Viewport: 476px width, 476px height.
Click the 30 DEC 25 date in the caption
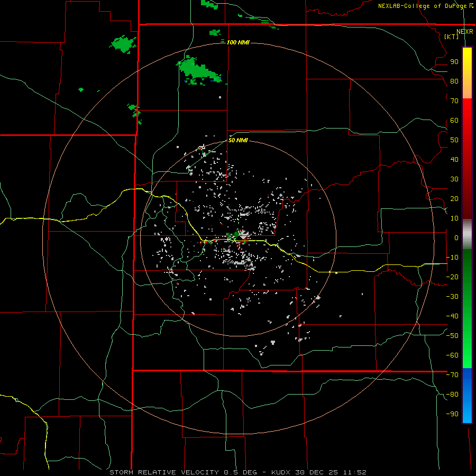click(316, 472)
